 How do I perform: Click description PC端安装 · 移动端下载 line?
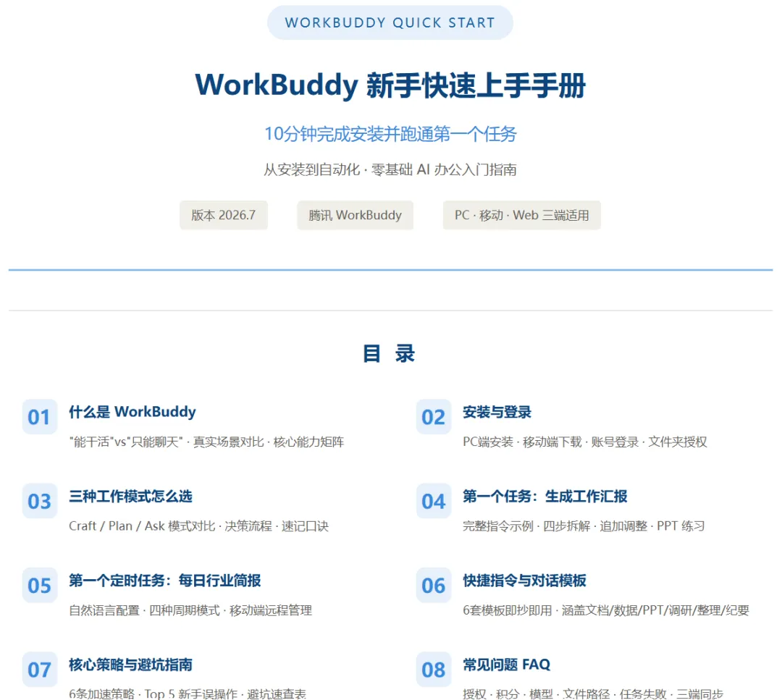coord(585,442)
